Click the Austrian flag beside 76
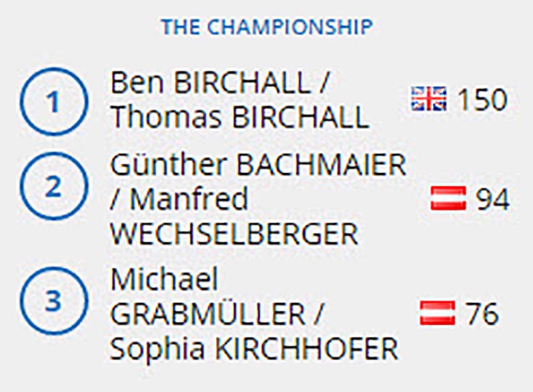Screen dimensions: 533x392 (x=438, y=313)
